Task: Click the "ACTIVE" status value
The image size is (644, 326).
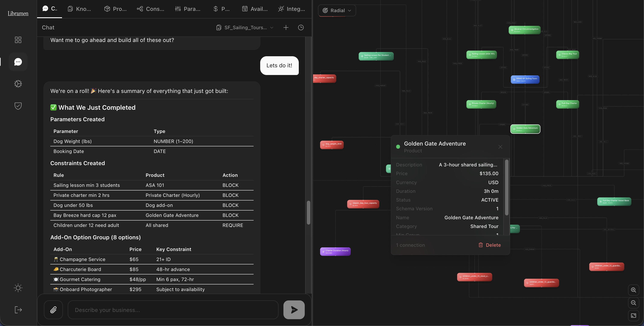Action: pyautogui.click(x=490, y=200)
